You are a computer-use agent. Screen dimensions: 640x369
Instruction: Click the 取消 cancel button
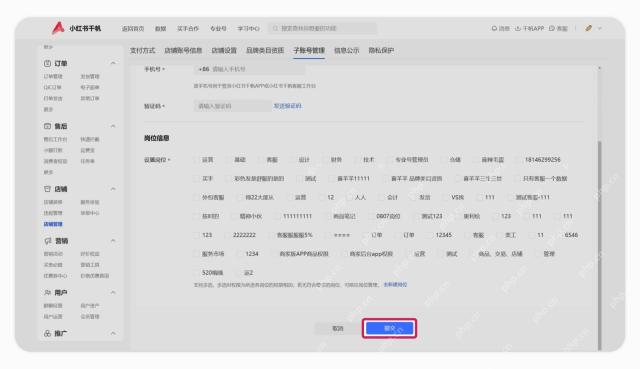[337, 328]
